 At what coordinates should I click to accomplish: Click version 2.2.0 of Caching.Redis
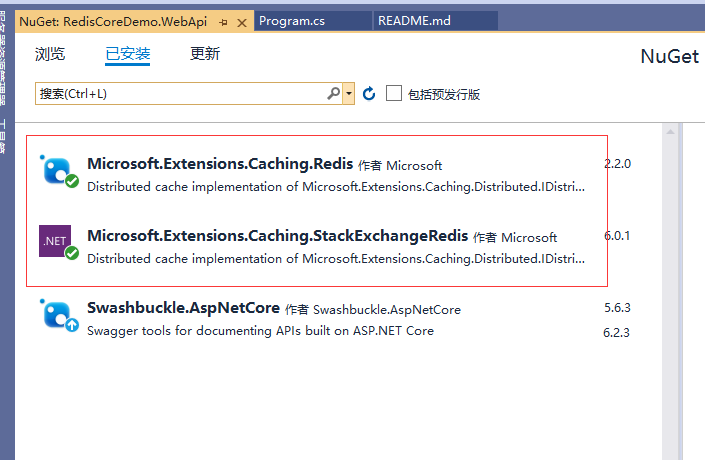[617, 164]
